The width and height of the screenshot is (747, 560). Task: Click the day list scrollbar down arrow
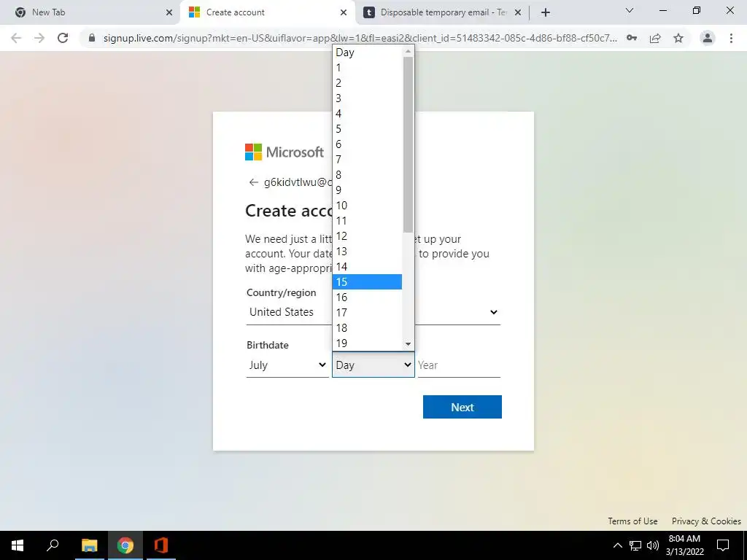coord(408,344)
